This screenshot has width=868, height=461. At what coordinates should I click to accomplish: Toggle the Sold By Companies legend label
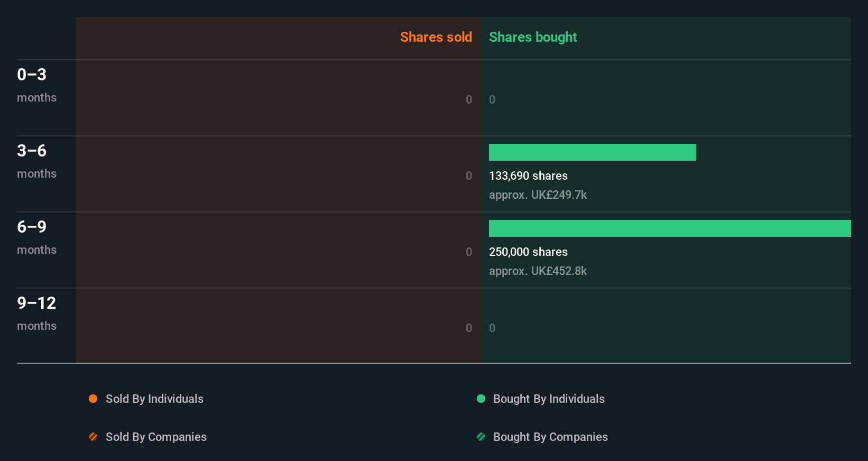point(156,437)
